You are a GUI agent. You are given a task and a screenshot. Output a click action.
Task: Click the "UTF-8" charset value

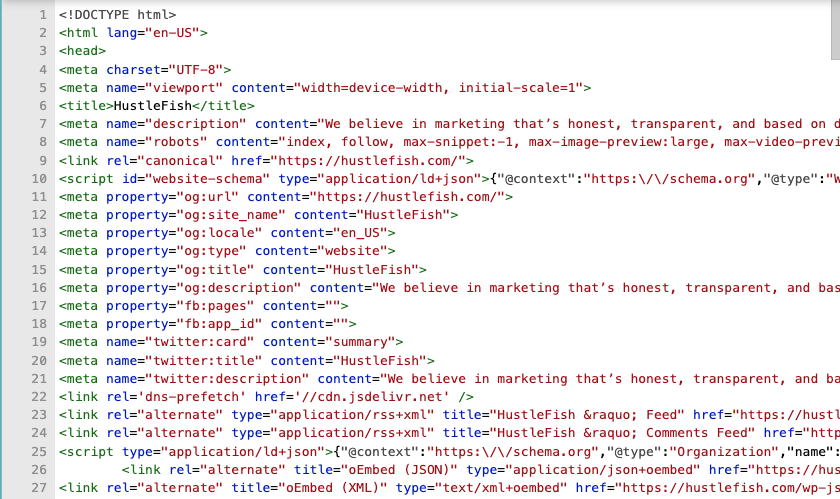tap(196, 70)
